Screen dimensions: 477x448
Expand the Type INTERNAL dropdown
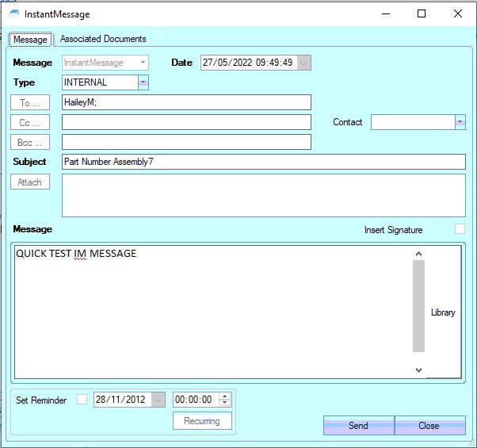pyautogui.click(x=143, y=82)
